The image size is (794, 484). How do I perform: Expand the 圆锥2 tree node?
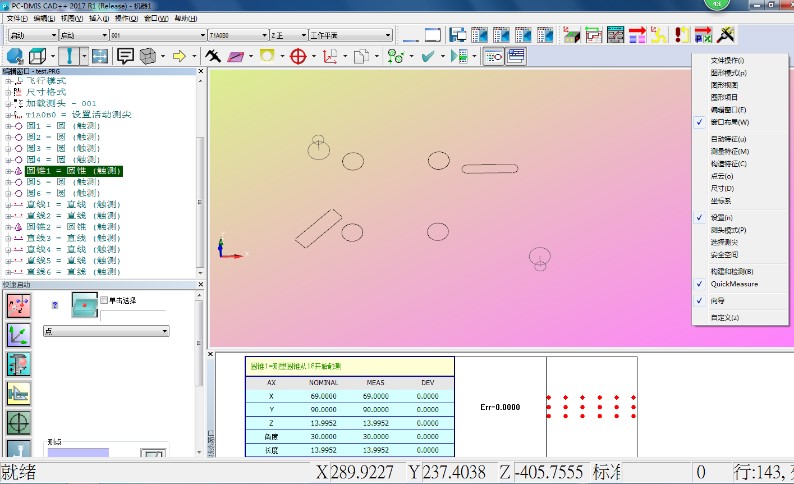pyautogui.click(x=8, y=226)
